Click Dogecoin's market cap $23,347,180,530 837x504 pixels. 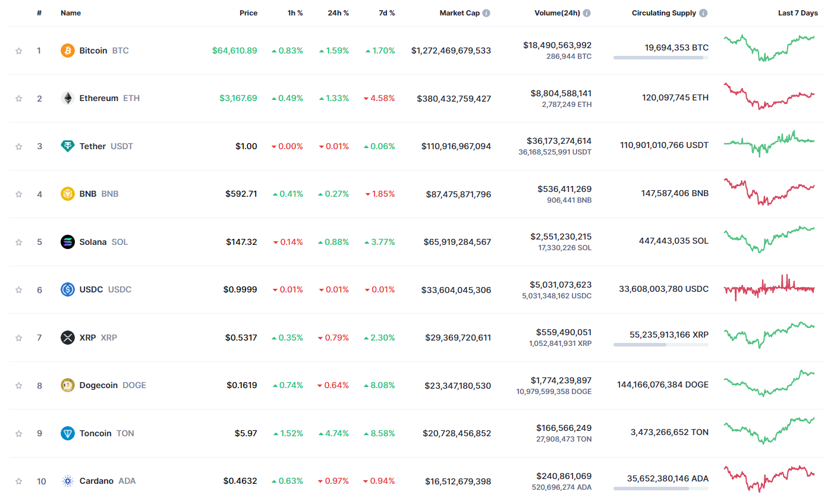(x=458, y=386)
